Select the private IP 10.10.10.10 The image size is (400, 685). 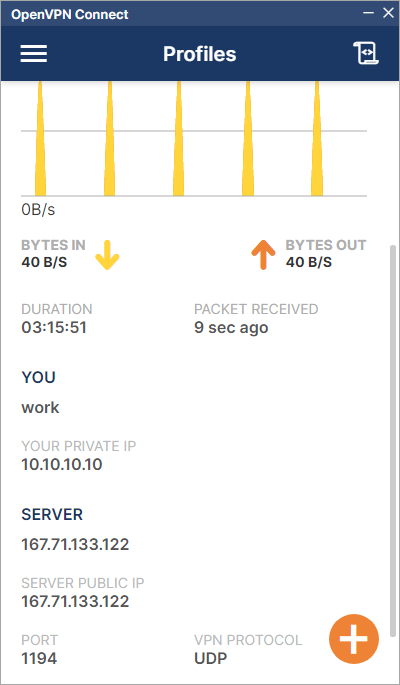(x=62, y=464)
